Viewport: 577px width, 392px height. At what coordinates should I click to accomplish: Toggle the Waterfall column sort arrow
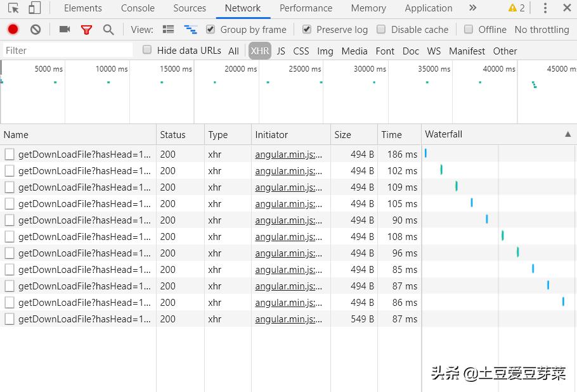[x=567, y=134]
